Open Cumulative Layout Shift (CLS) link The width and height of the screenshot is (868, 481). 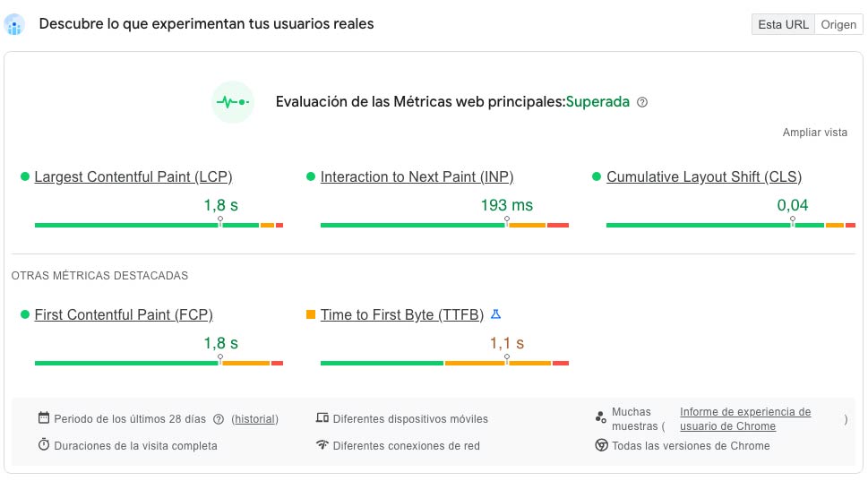704,177
